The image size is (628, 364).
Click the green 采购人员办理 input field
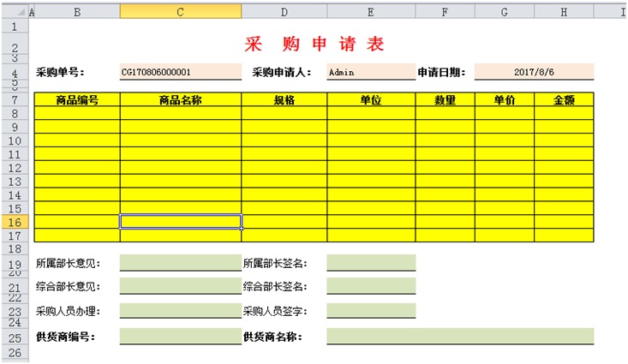180,311
